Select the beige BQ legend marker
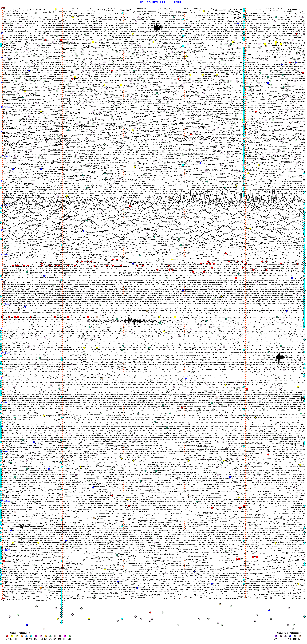307x644 pixels. 17,636
